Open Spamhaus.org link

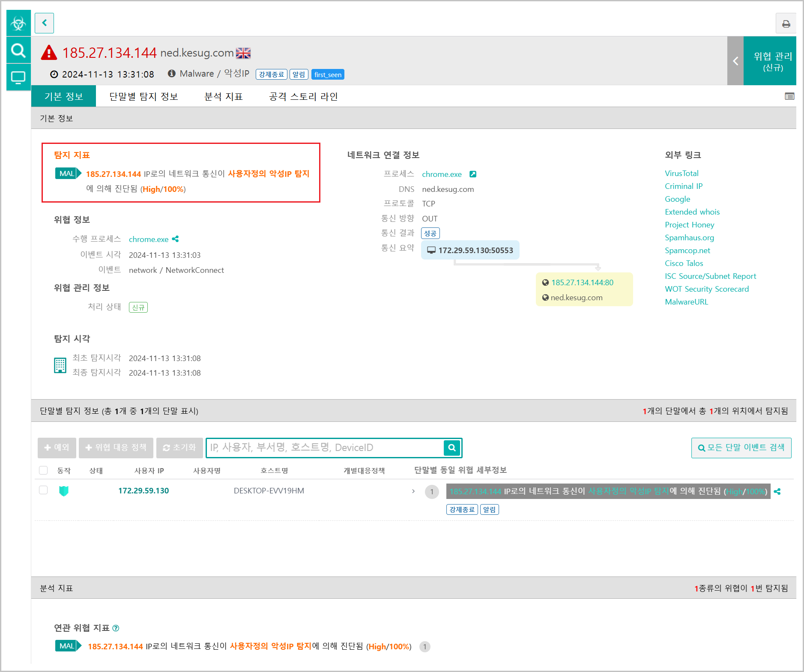pyautogui.click(x=690, y=238)
